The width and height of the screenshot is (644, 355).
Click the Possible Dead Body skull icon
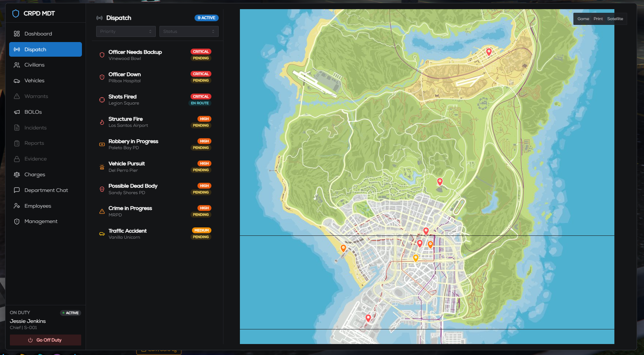click(102, 189)
